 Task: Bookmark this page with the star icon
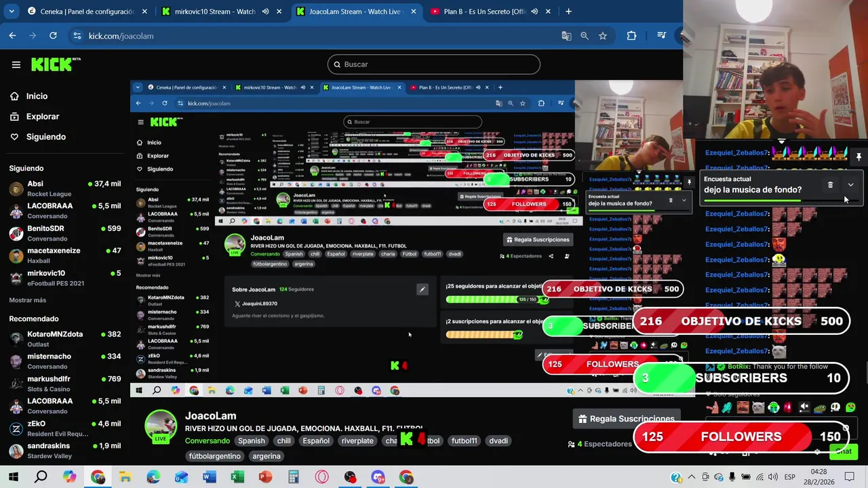[x=603, y=36]
